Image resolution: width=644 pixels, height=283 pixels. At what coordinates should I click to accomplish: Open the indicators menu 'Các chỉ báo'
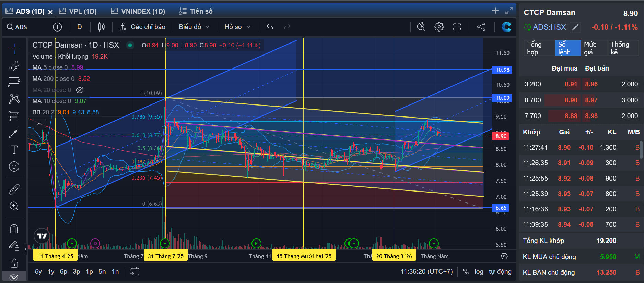click(142, 27)
